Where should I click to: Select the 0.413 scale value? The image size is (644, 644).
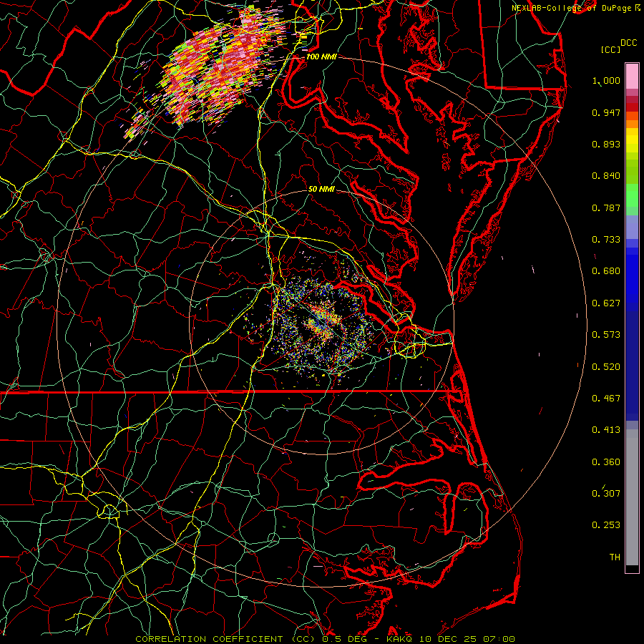[606, 430]
